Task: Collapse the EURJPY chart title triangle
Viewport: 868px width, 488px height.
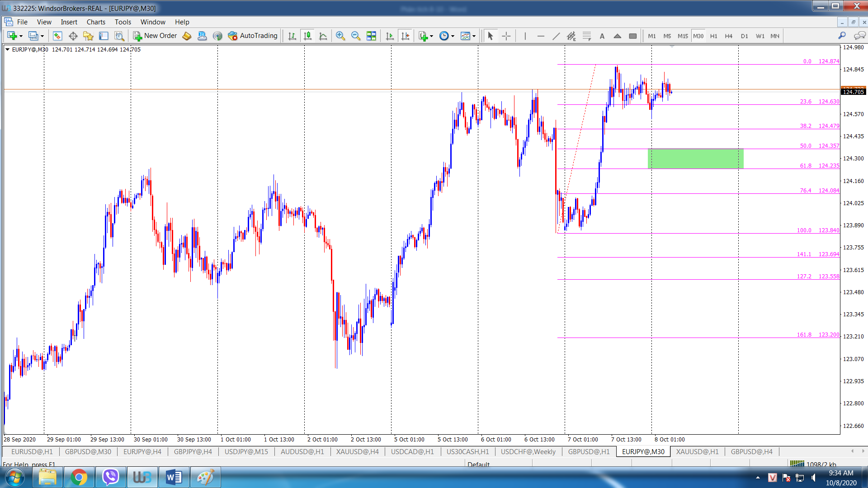Action: [x=7, y=49]
